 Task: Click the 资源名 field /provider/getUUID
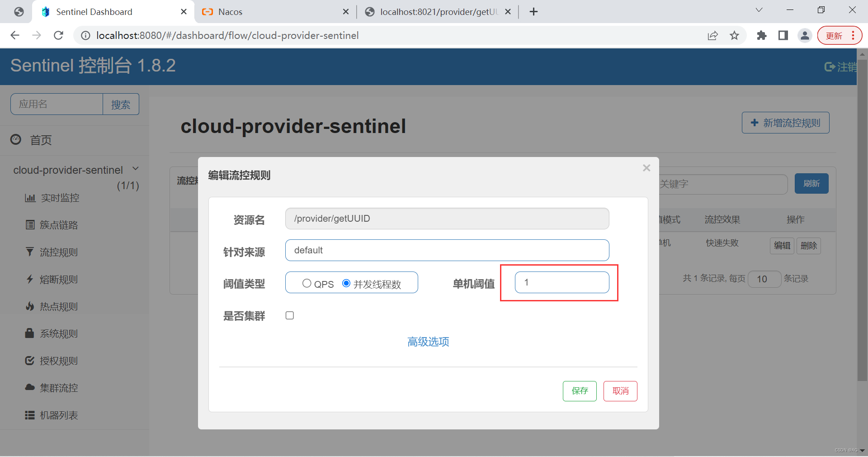[447, 219]
